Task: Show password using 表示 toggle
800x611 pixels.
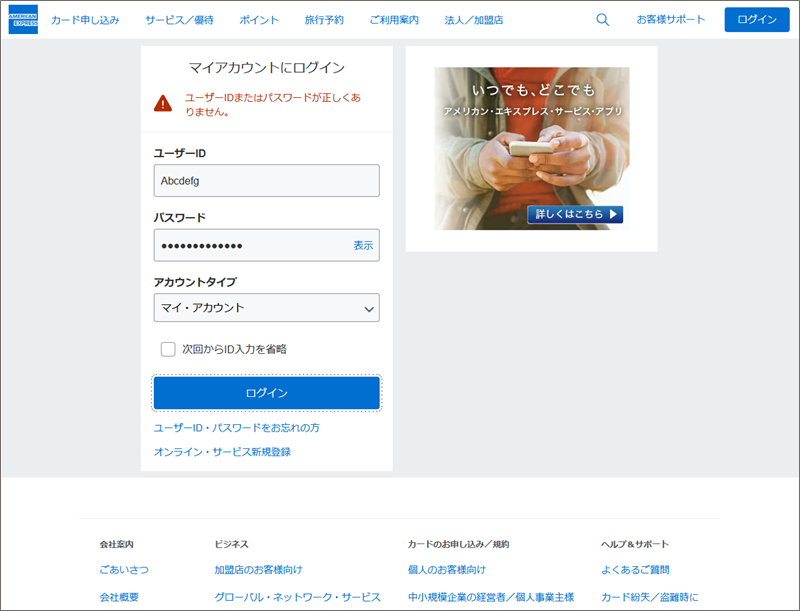Action: tap(362, 245)
